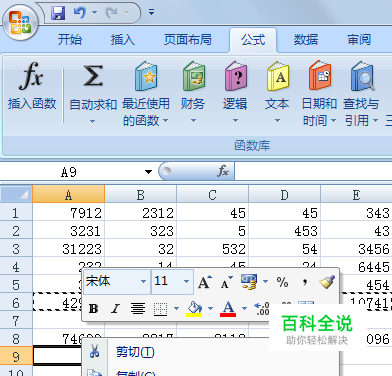The image size is (392, 376).
Task: Click into the formula bar input
Action: (x=313, y=172)
